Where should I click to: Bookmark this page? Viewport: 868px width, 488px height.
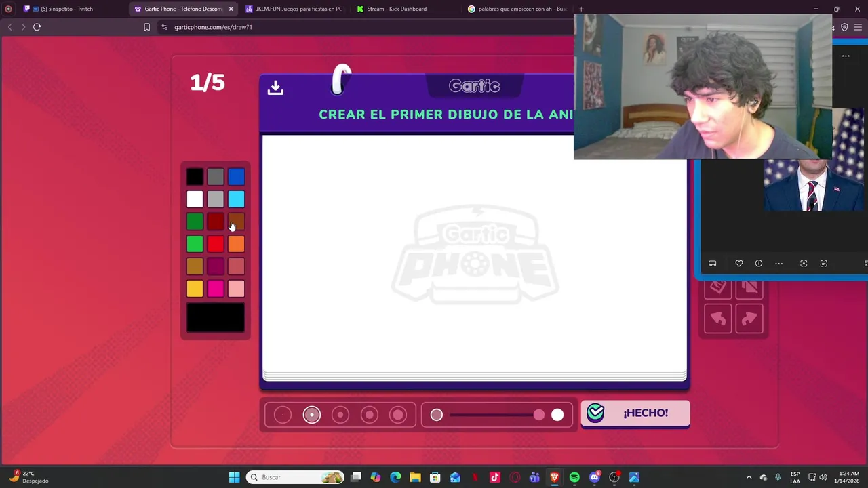click(146, 27)
